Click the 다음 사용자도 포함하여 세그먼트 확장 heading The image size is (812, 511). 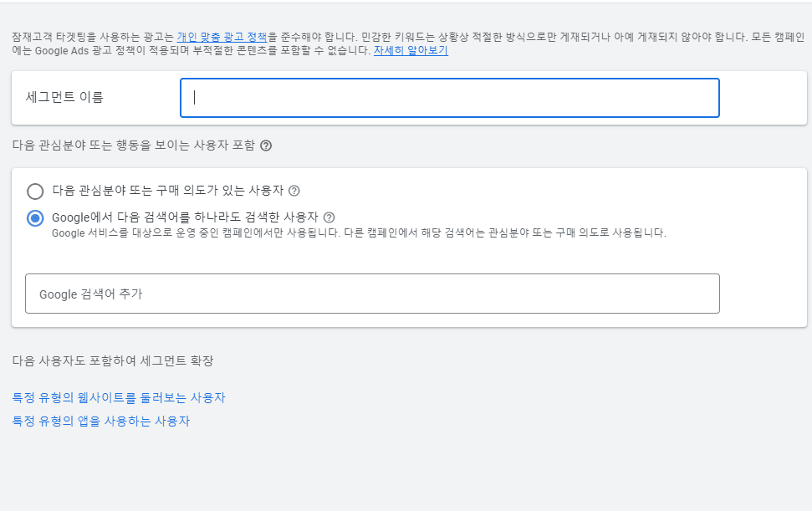pyautogui.click(x=113, y=360)
